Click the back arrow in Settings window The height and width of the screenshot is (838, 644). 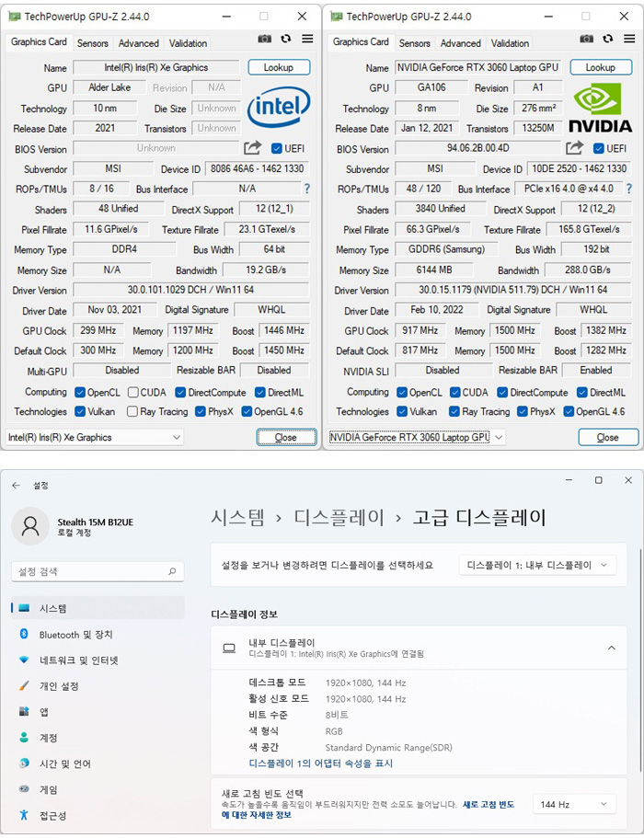click(x=16, y=486)
